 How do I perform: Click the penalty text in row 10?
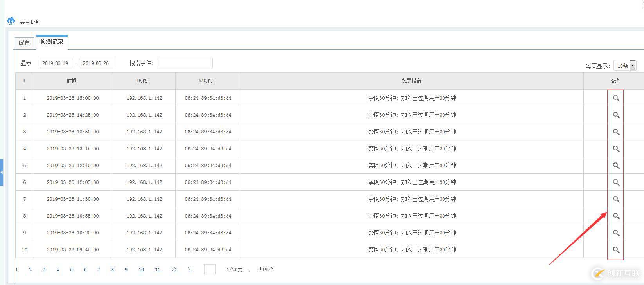pyautogui.click(x=412, y=250)
